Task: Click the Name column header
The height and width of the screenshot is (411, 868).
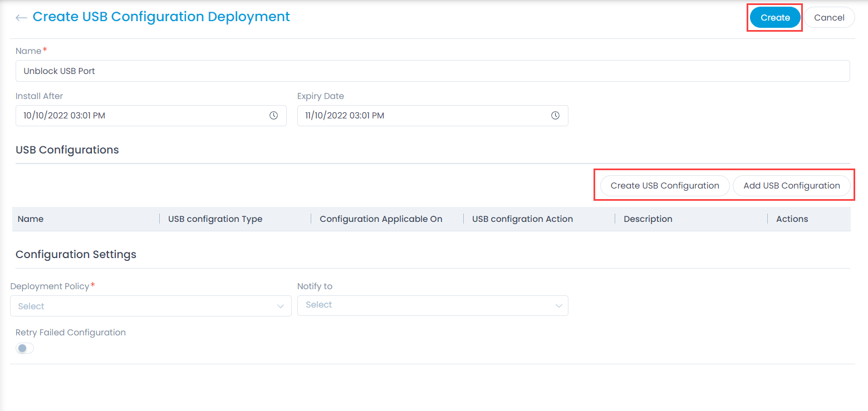Action: 31,219
